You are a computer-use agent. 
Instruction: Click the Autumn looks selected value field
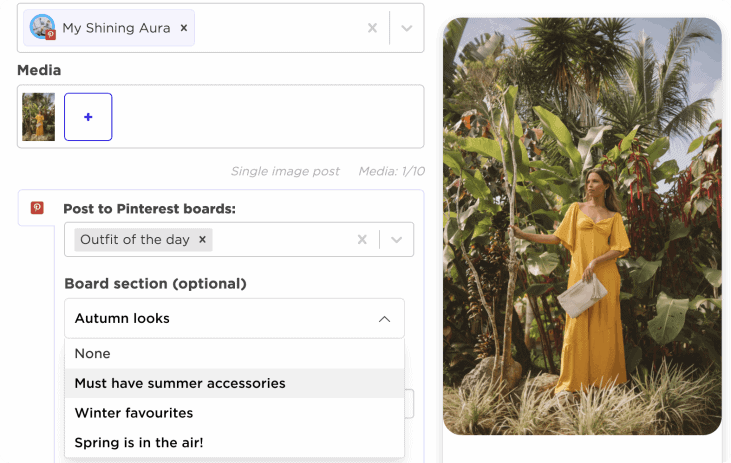click(x=234, y=318)
